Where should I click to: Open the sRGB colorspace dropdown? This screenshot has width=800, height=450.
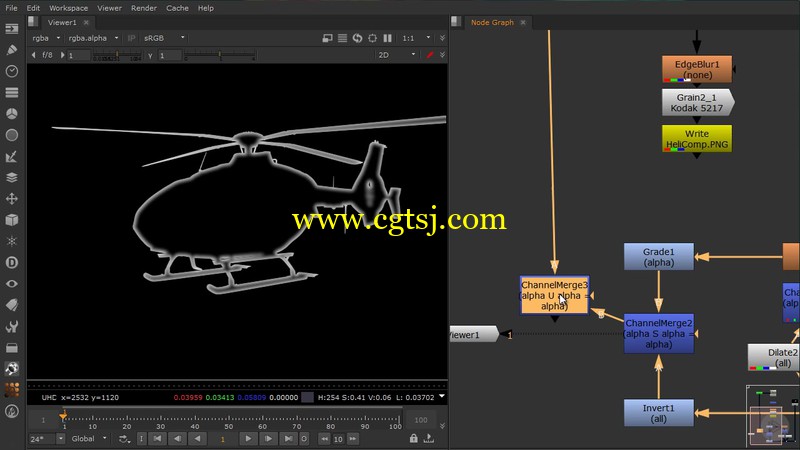(x=164, y=38)
